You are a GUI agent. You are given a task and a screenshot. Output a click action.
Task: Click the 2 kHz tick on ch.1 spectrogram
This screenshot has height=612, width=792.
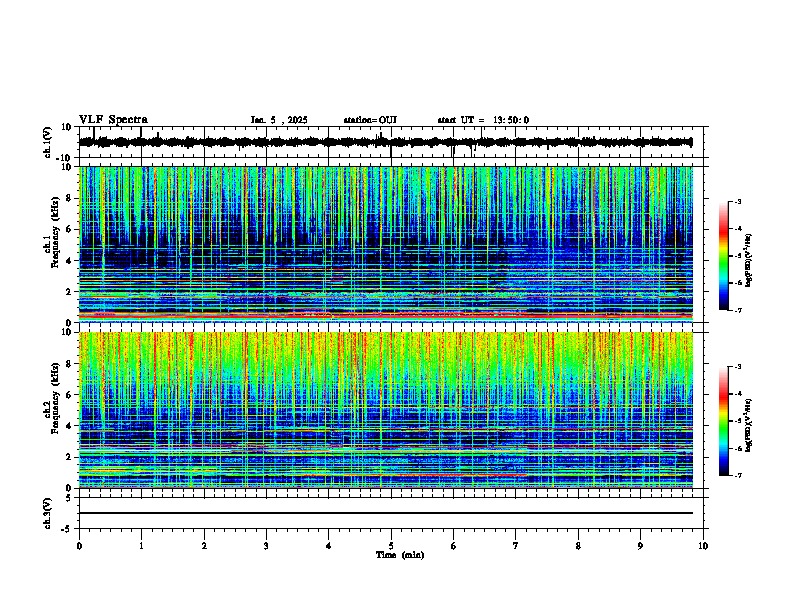70,292
